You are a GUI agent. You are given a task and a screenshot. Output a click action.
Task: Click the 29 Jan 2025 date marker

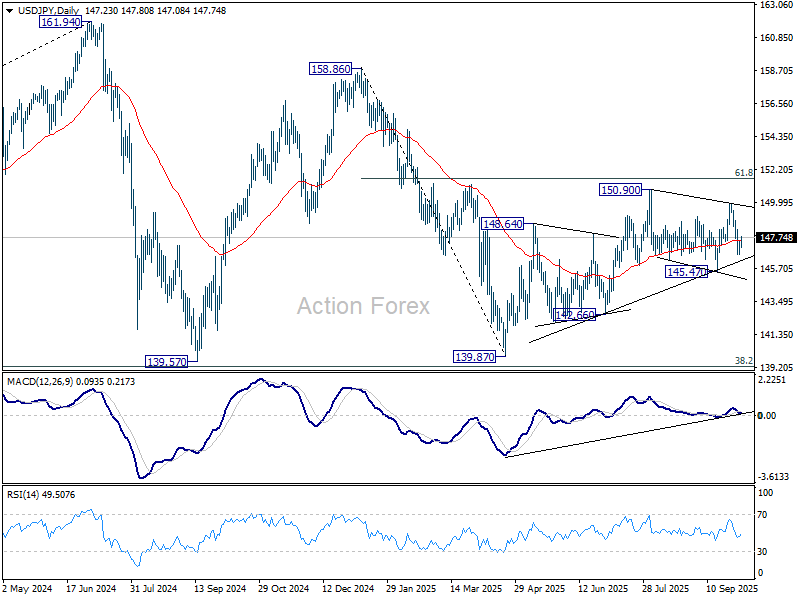411,588
